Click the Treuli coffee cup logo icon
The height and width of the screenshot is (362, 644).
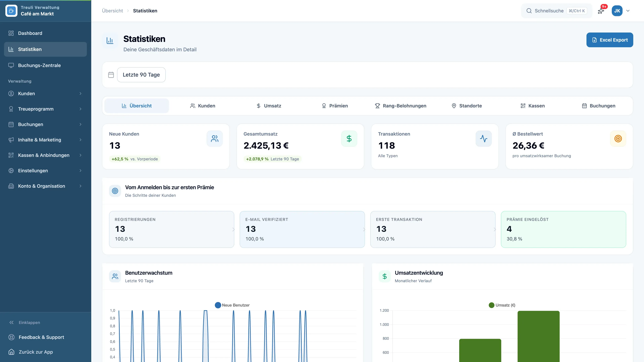(11, 11)
